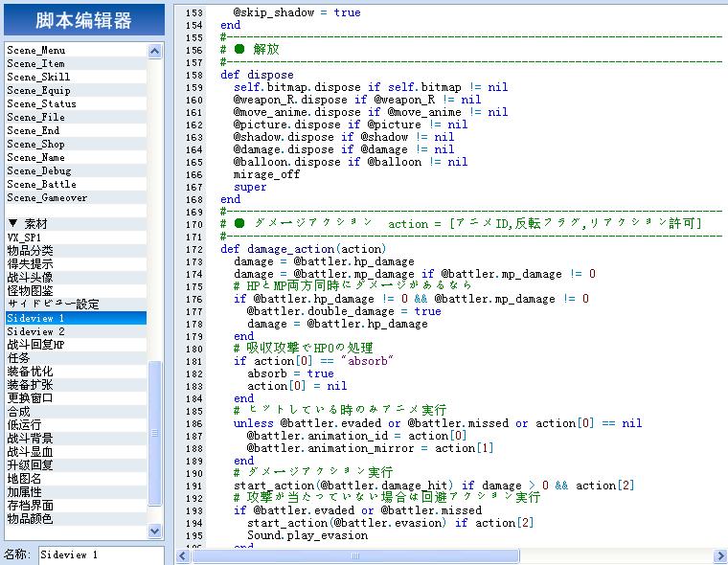Image resolution: width=728 pixels, height=565 pixels.
Task: Click the def damage_action(action) line
Action: coord(304,249)
